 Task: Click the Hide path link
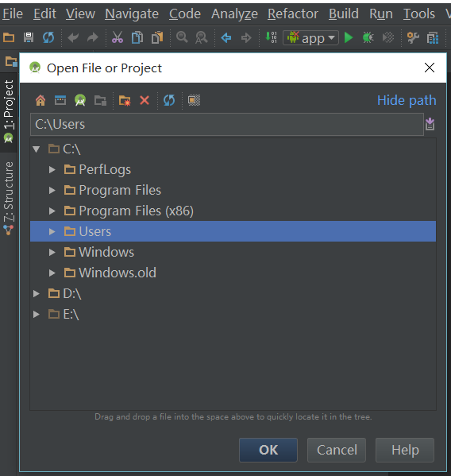pyautogui.click(x=407, y=100)
